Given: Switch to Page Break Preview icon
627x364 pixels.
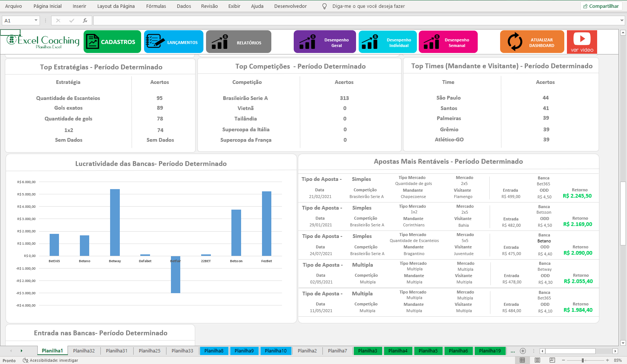Looking at the screenshot, I should pyautogui.click(x=552, y=360).
